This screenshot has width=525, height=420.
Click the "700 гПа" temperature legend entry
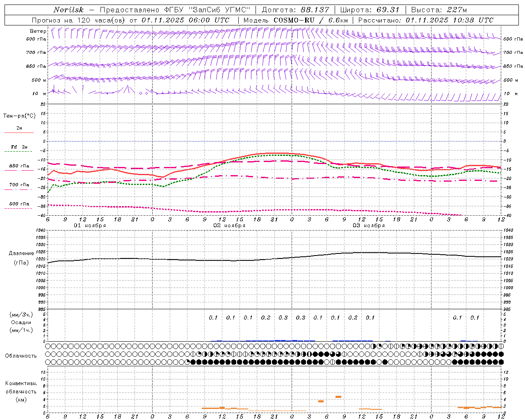coord(19,185)
